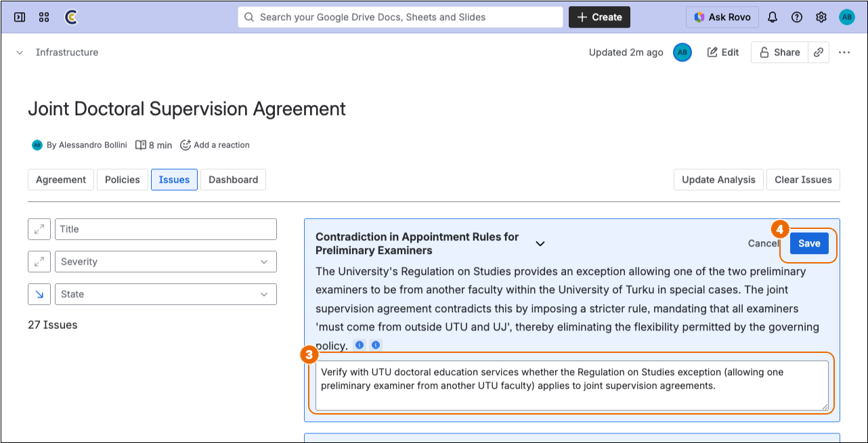Open your AB profile avatar menu
Viewport: 868px width, 443px height.
[x=846, y=17]
